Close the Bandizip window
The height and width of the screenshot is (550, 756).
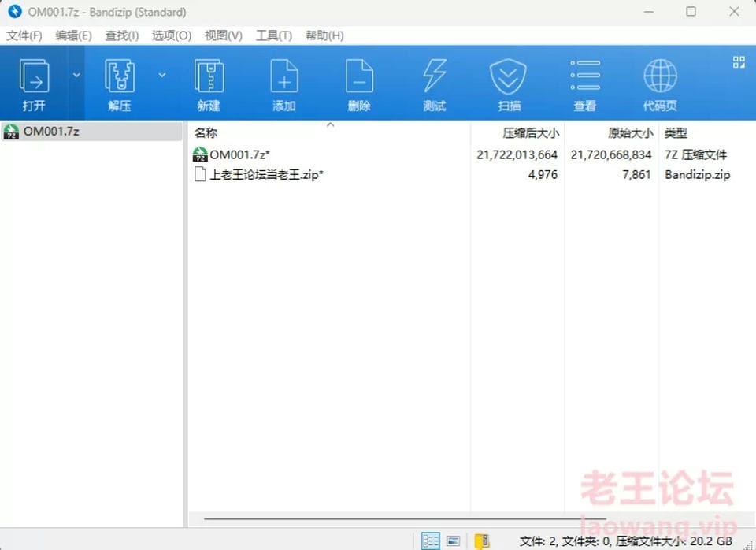click(734, 12)
